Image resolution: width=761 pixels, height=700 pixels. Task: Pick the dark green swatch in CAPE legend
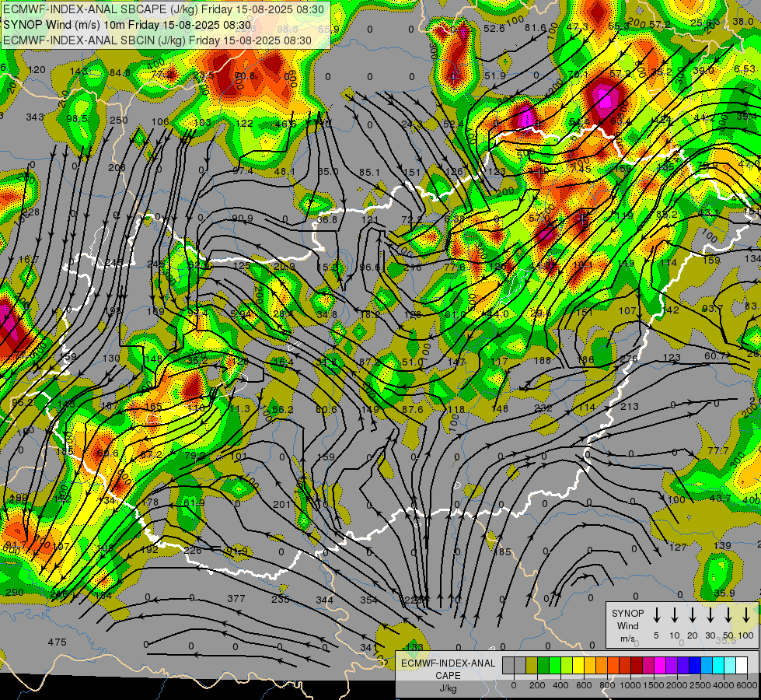click(543, 665)
